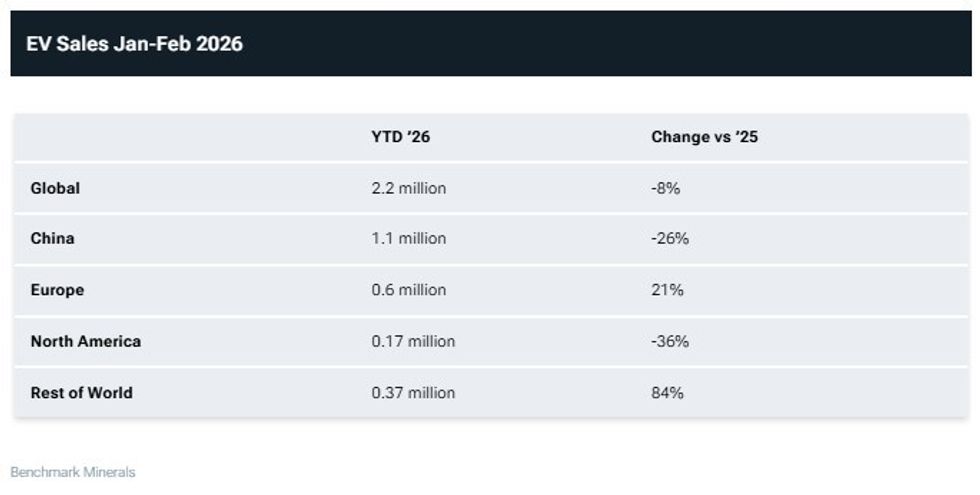Click the Global -8% change value
This screenshot has width=980, height=495.
(665, 188)
